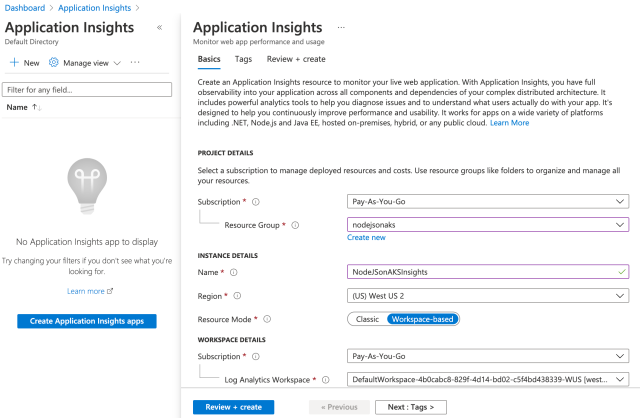Open Learn more link in left panel
Image resolution: width=640 pixels, height=418 pixels.
pos(86,291)
